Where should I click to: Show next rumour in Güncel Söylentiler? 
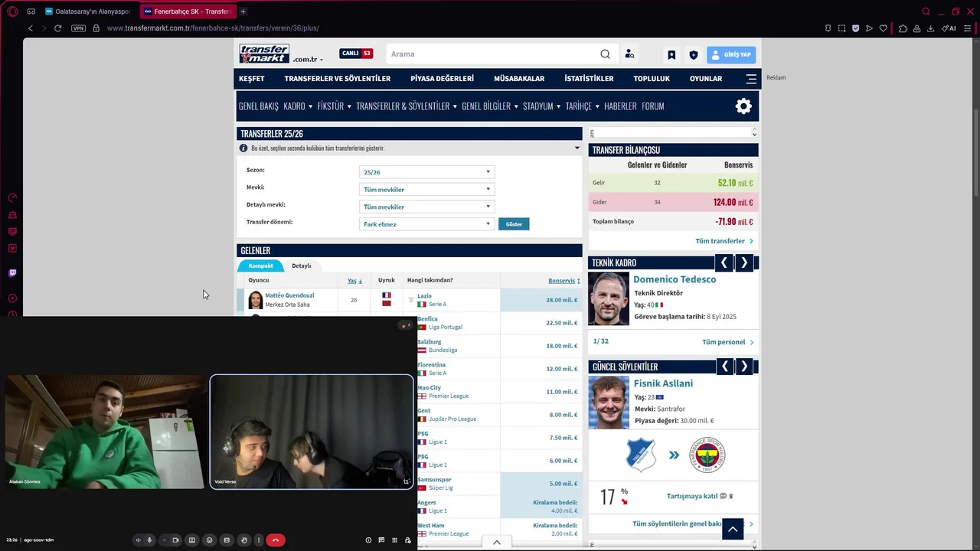pyautogui.click(x=743, y=367)
